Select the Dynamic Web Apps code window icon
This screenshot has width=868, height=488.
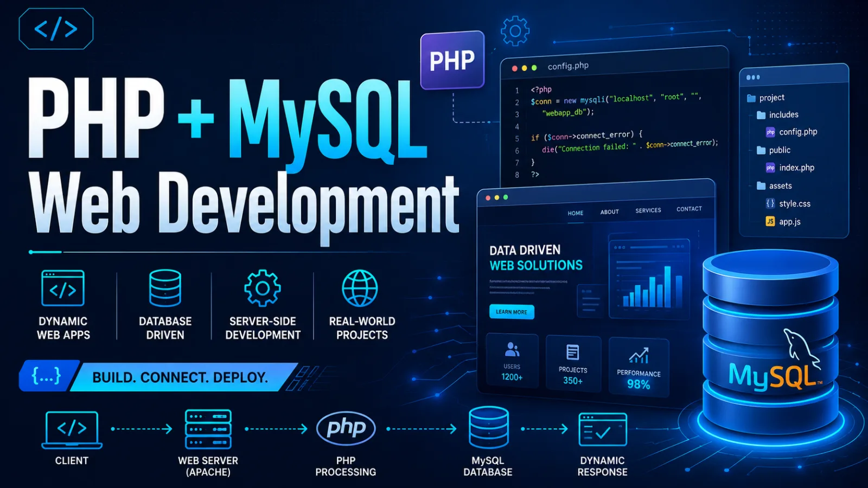63,288
